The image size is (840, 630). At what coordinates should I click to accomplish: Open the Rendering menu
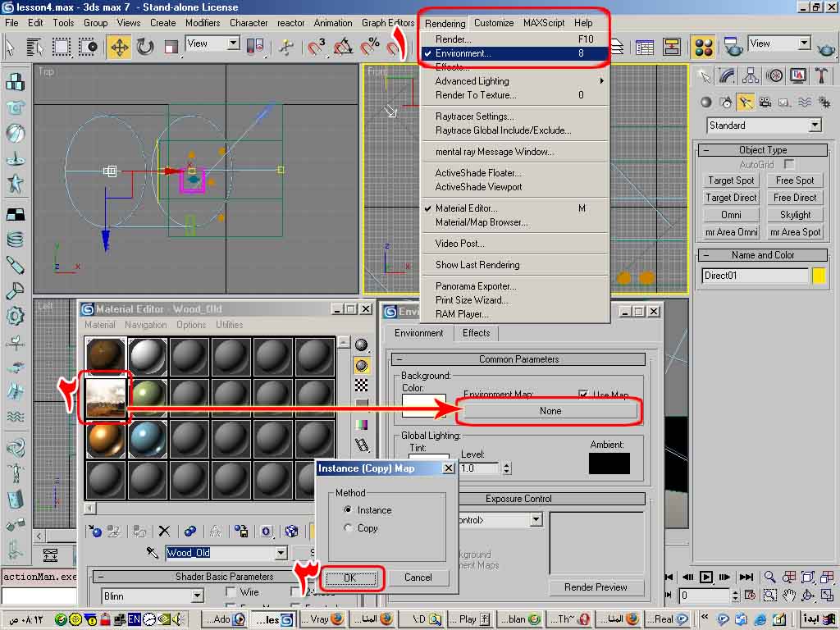[x=445, y=23]
